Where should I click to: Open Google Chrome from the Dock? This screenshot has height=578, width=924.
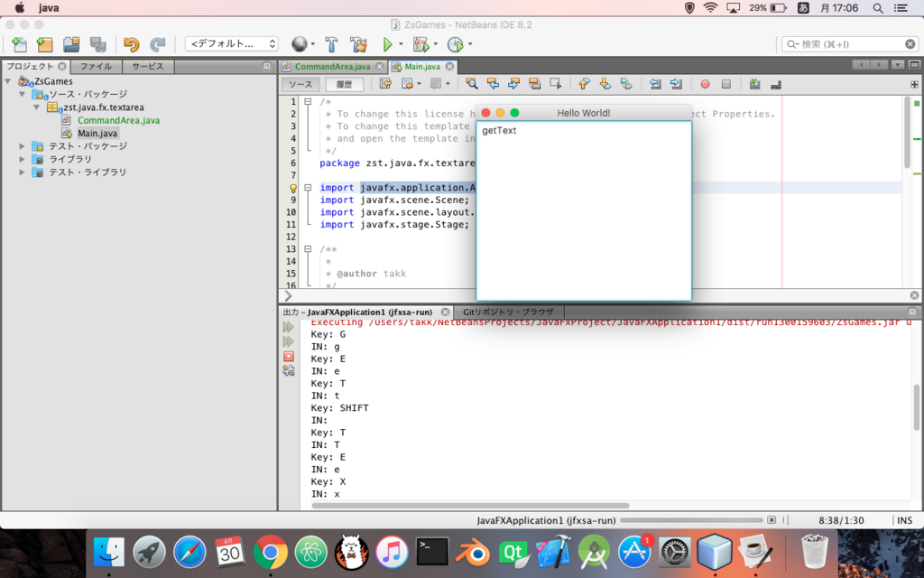270,554
